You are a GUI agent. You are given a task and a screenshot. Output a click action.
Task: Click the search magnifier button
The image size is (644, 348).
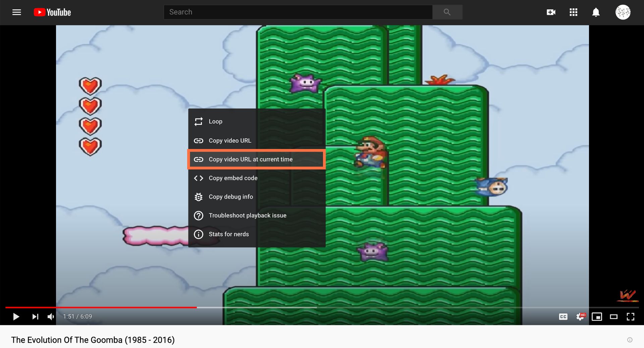(x=447, y=12)
